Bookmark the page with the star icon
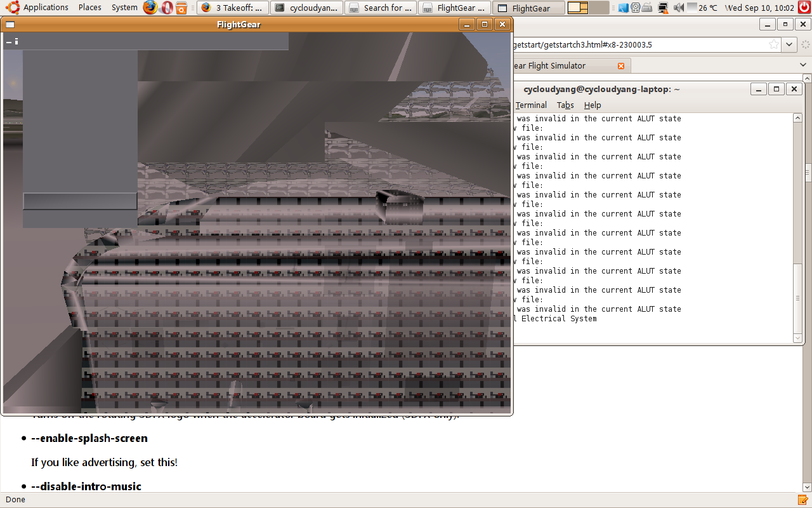Viewport: 812px width, 508px height. [773, 44]
